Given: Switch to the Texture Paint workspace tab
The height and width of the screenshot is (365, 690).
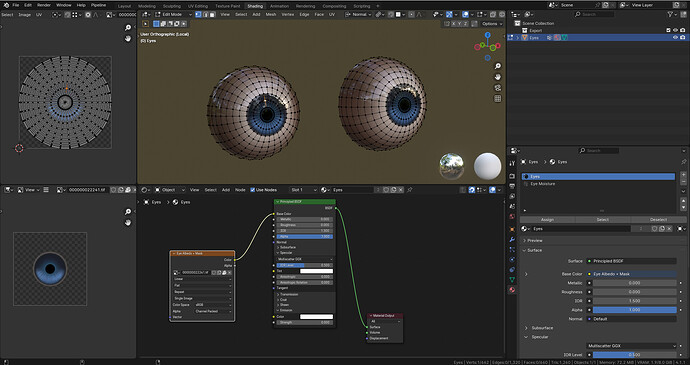Looking at the screenshot, I should (x=228, y=6).
